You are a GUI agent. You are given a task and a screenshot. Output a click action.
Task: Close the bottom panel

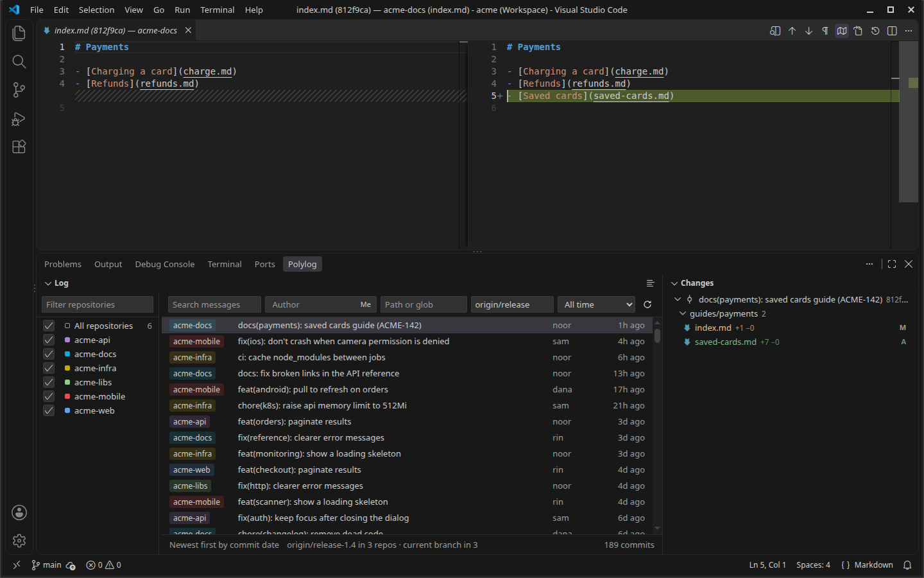(x=909, y=264)
